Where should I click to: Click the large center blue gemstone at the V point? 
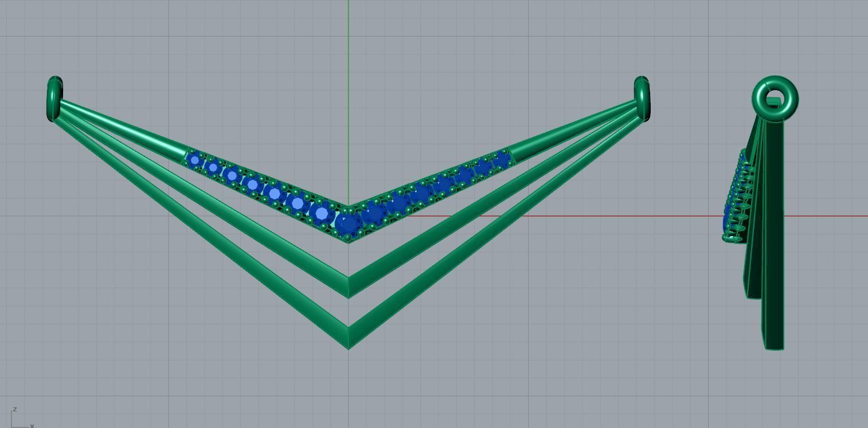pos(347,224)
